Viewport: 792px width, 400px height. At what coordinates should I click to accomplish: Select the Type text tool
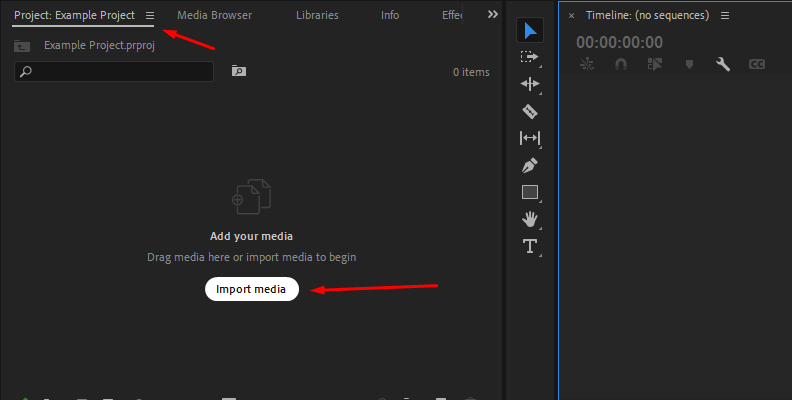[530, 246]
